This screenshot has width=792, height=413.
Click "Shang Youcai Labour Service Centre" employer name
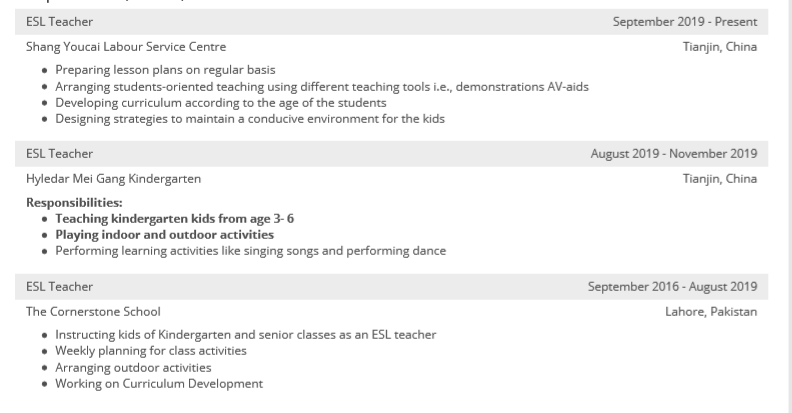[126, 47]
